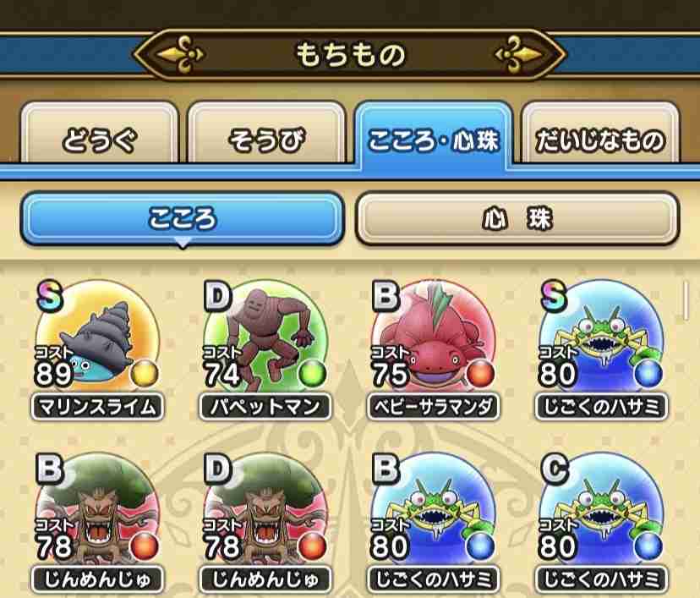
Task: Go to the だいじなもの tab
Action: (600, 134)
